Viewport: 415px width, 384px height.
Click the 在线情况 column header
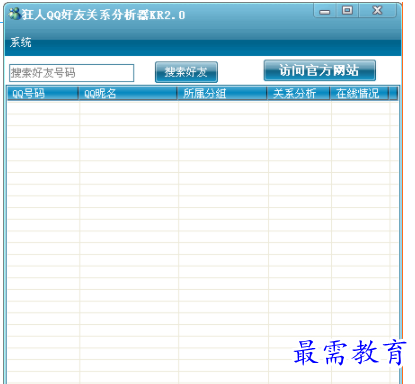360,93
